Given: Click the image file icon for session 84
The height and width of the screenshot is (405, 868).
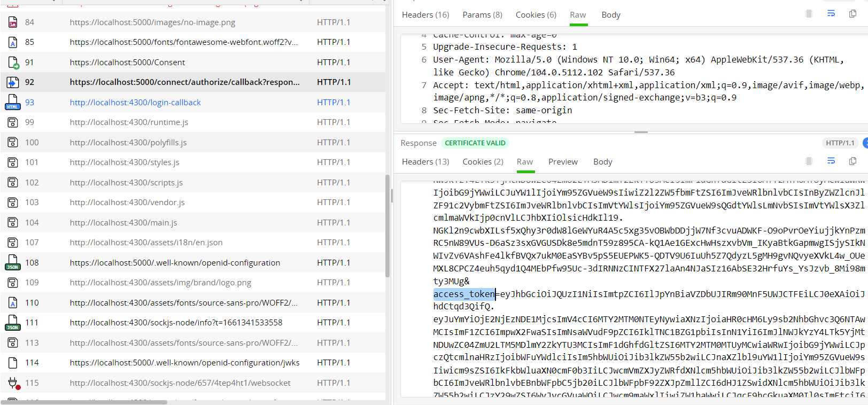Looking at the screenshot, I should [x=13, y=22].
